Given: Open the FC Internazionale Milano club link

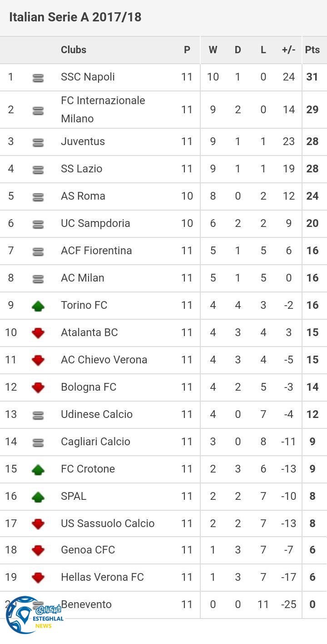Looking at the screenshot, I should [x=103, y=110].
